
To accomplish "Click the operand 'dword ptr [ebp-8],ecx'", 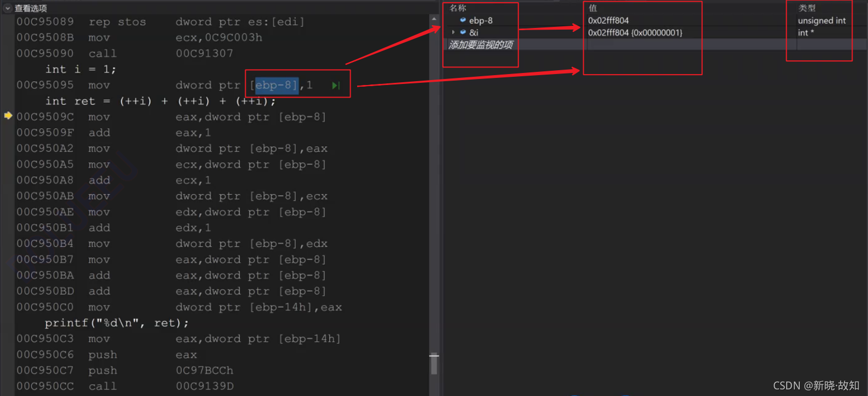I will pyautogui.click(x=251, y=196).
